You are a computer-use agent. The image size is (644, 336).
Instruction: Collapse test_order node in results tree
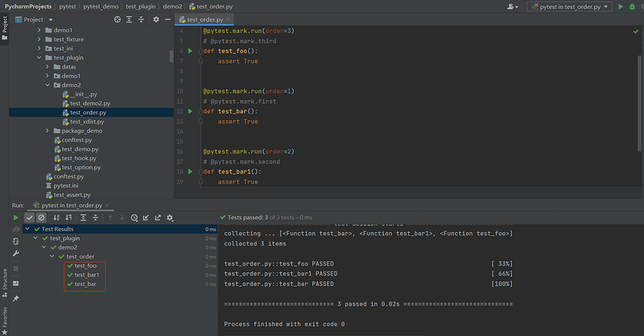tap(52, 256)
